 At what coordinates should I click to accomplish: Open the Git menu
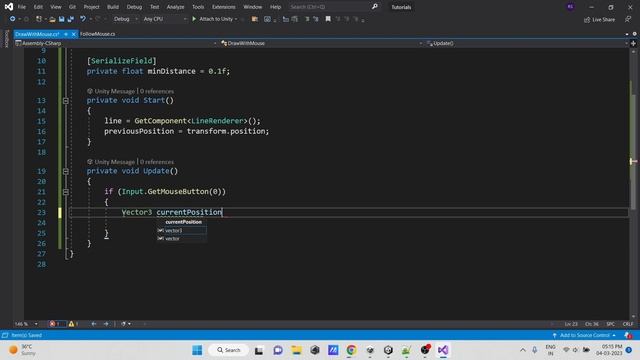point(72,7)
